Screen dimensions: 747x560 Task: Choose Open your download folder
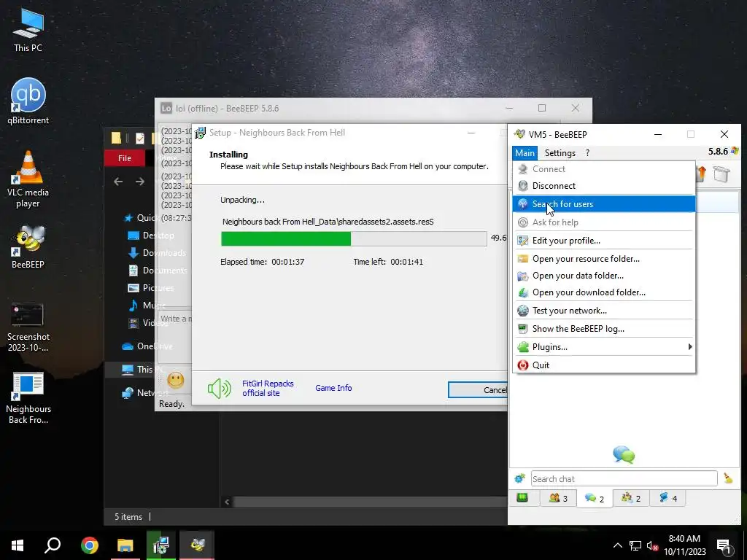[603, 292]
